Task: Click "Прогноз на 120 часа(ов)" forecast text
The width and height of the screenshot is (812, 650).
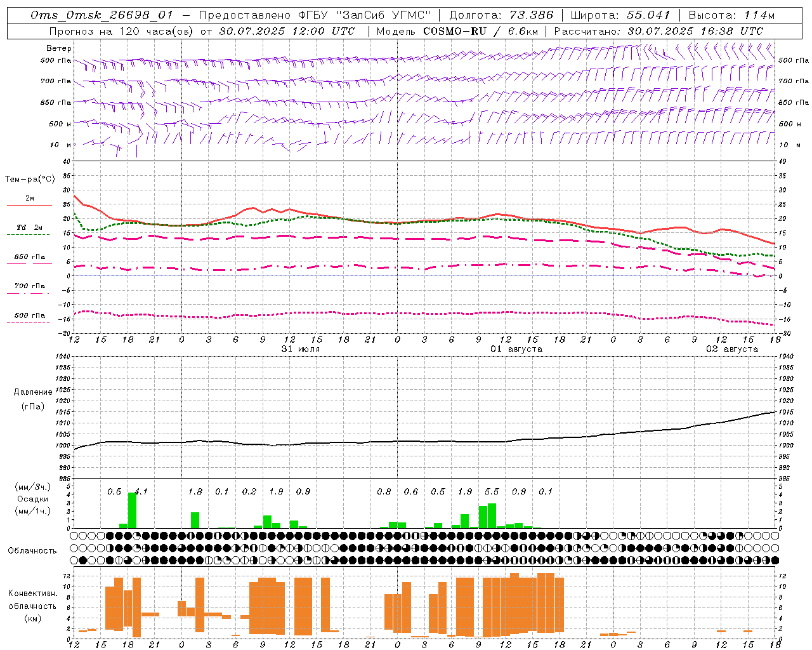Action: point(121,31)
